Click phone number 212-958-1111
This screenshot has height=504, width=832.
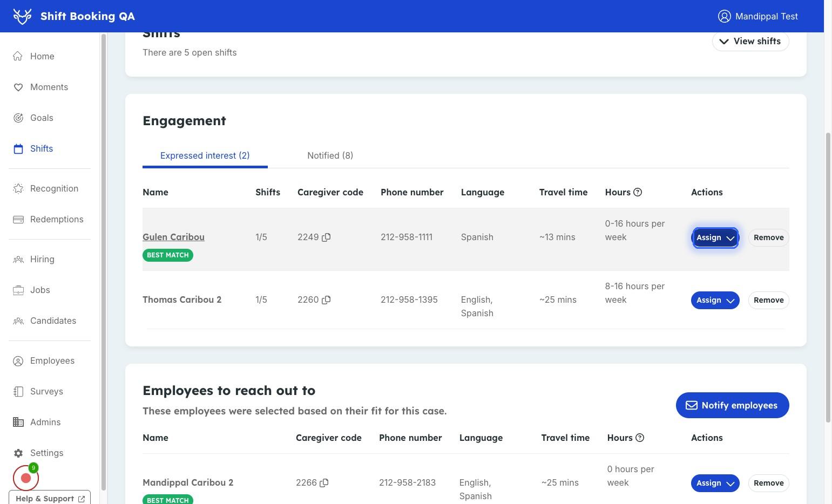[407, 237]
